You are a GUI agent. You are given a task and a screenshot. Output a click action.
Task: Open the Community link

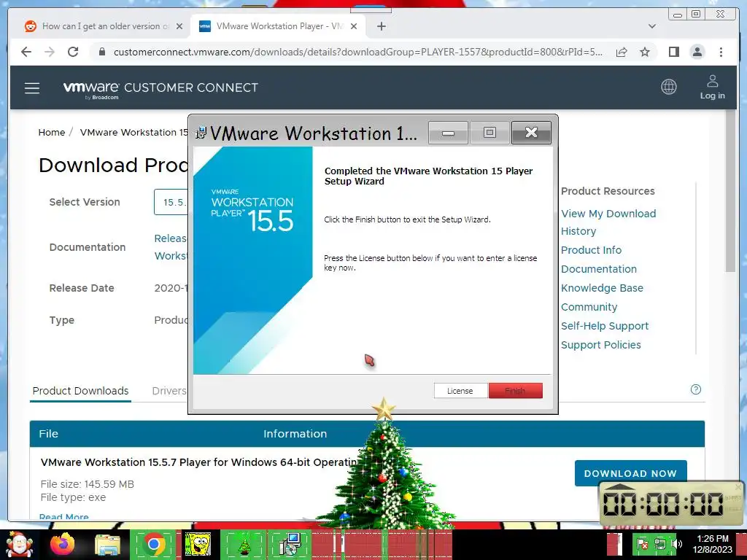(x=589, y=307)
